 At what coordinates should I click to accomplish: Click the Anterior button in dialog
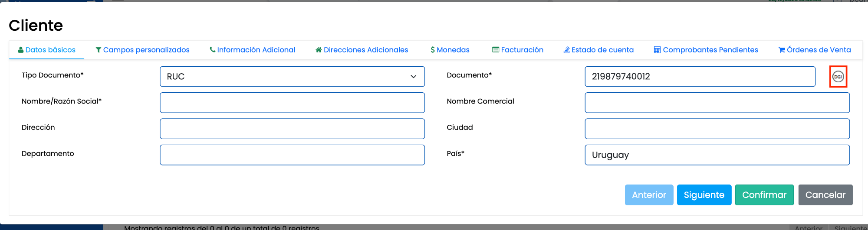pos(649,195)
